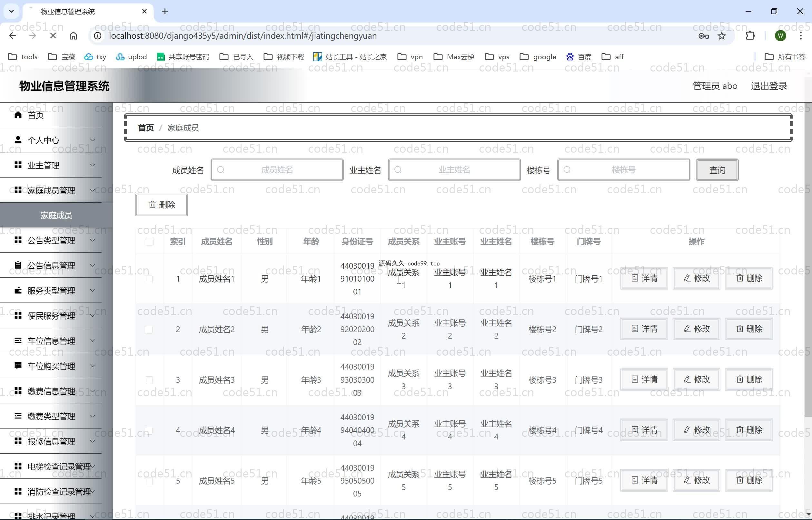Click the grid icon beside 业主管理
Viewport: 812px width, 520px height.
18,165
